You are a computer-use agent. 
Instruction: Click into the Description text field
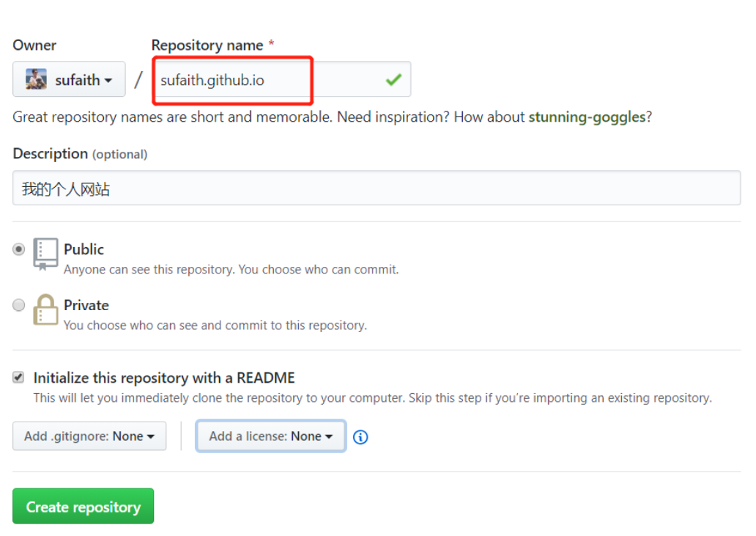coord(377,188)
